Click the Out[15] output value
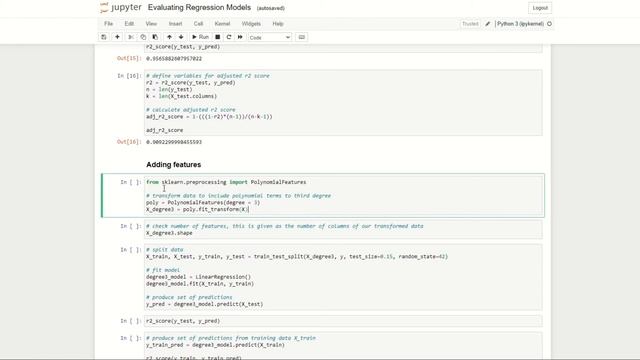 click(x=174, y=59)
